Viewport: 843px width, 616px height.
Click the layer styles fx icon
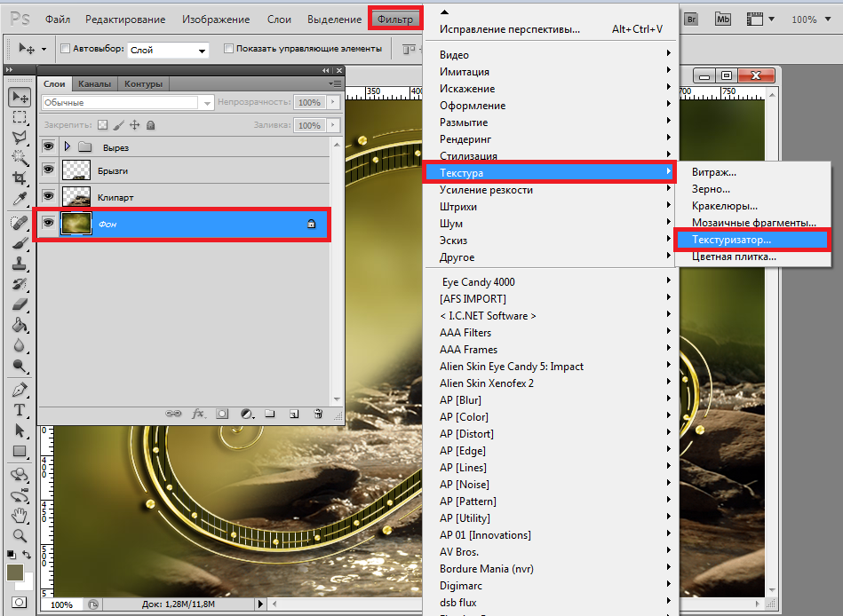coord(199,414)
